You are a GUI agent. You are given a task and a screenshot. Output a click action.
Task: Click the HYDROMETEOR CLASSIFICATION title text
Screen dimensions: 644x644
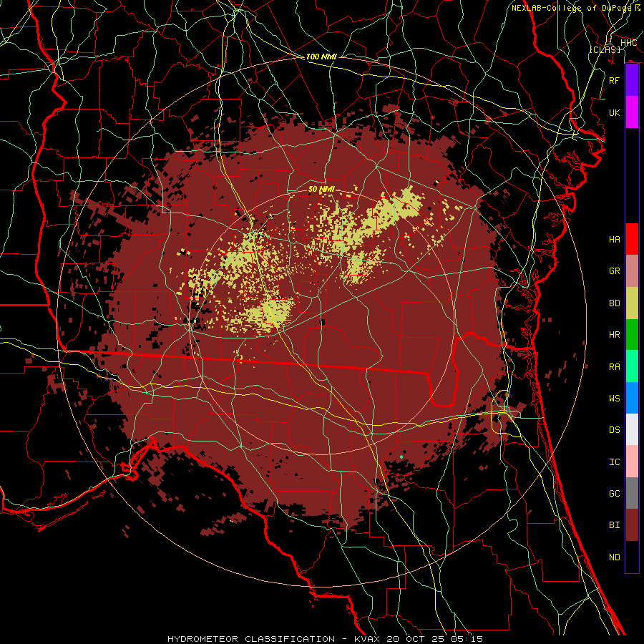pos(251,639)
